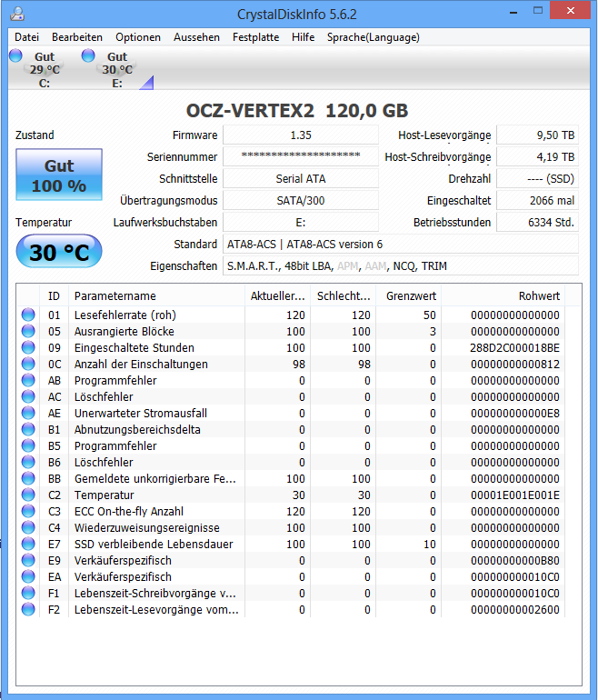This screenshot has width=598, height=700.
Task: Click the Eigenschaften field with S.M.A.R.T. features
Action: [x=401, y=266]
